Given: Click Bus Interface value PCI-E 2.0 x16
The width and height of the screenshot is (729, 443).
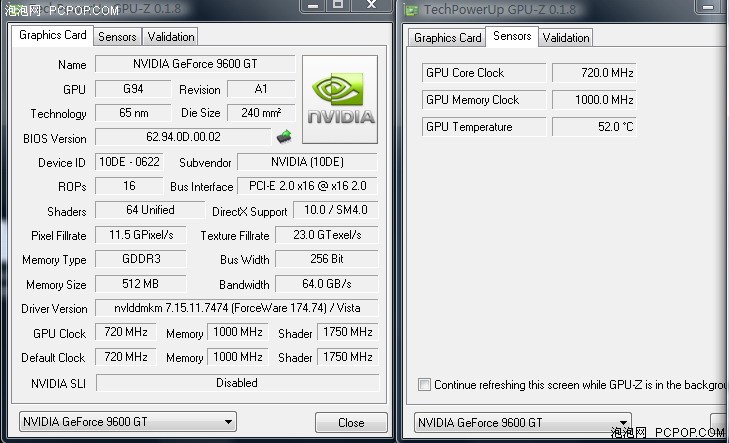Looking at the screenshot, I should point(307,186).
